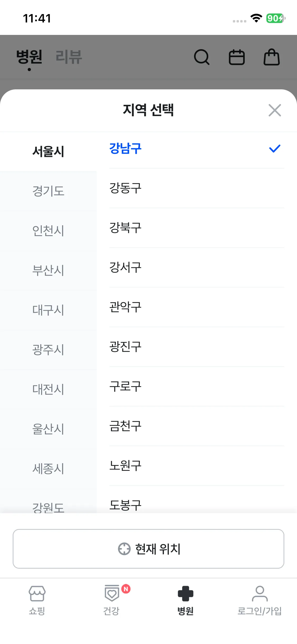Choose 부산시 in region list

[48, 270]
